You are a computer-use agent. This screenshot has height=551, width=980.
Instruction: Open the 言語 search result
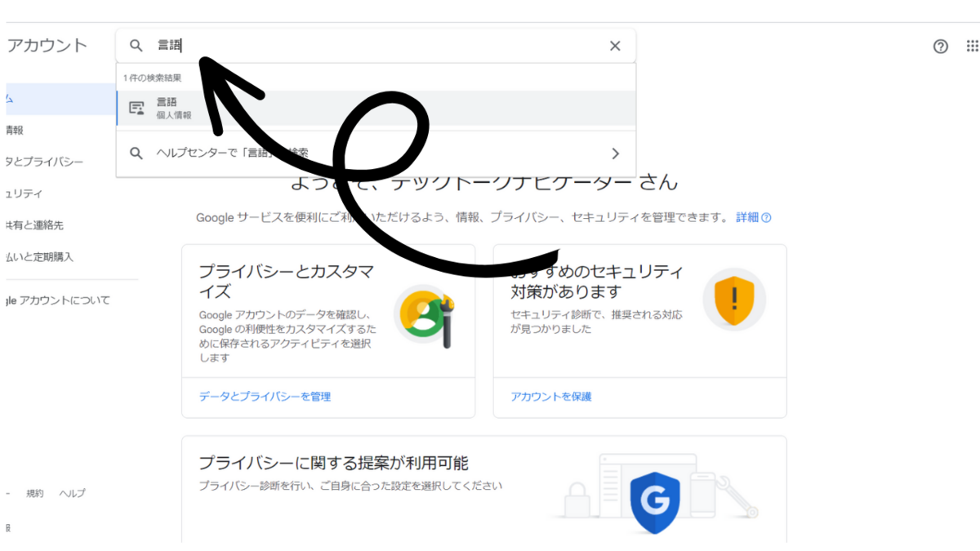(376, 108)
